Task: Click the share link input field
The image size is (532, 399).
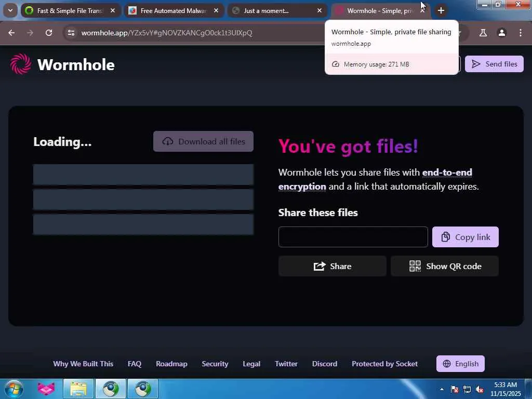Action: pyautogui.click(x=353, y=237)
